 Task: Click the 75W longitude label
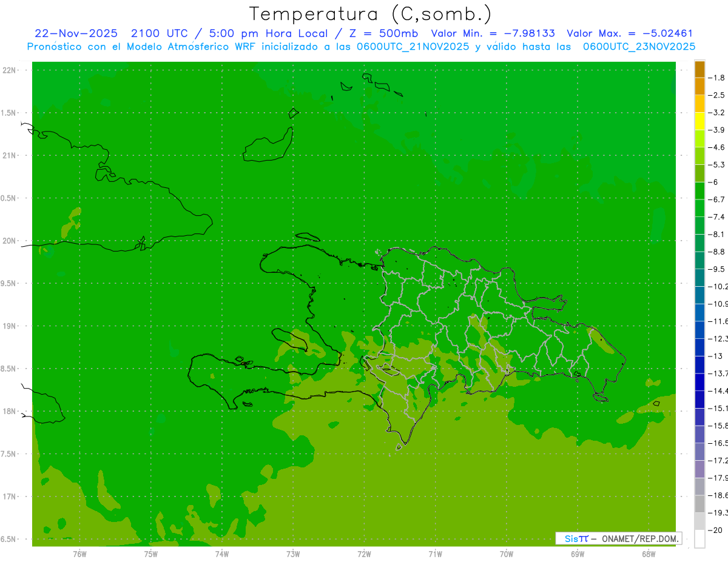coord(150,554)
